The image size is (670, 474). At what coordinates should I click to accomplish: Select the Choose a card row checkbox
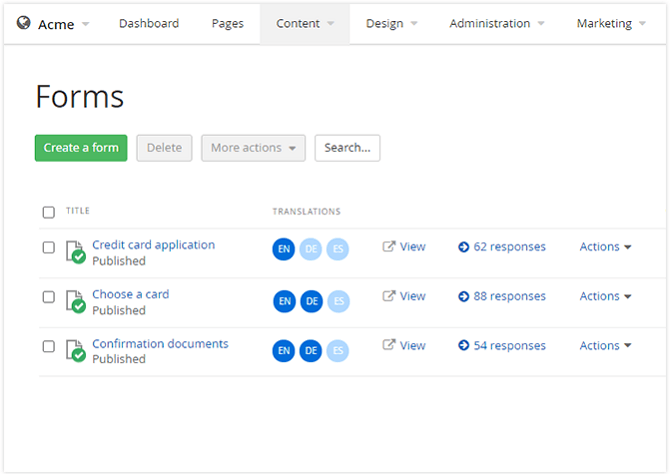[x=48, y=297]
